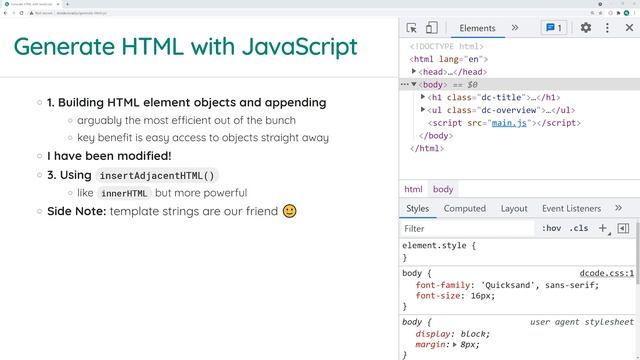Expand the h1 dc-title node

coord(423,97)
